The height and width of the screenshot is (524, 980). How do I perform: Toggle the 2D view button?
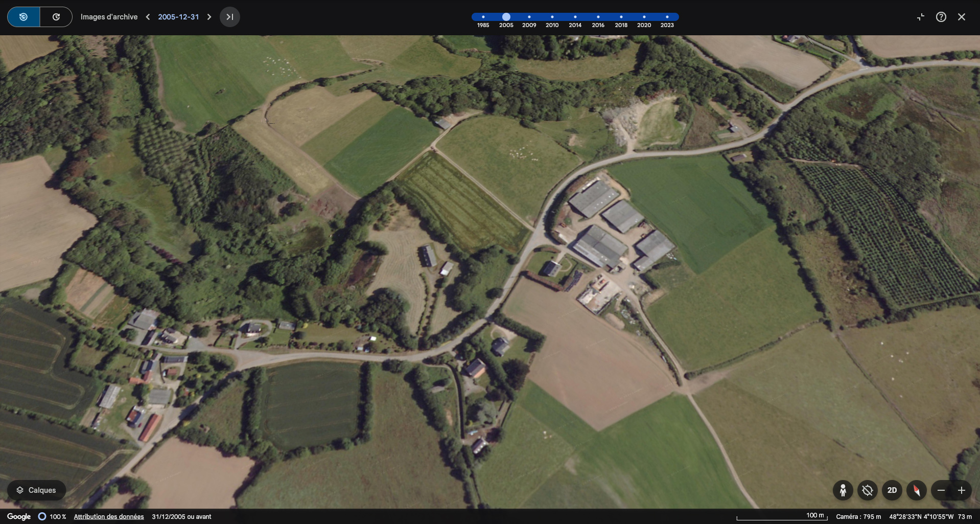click(x=892, y=490)
